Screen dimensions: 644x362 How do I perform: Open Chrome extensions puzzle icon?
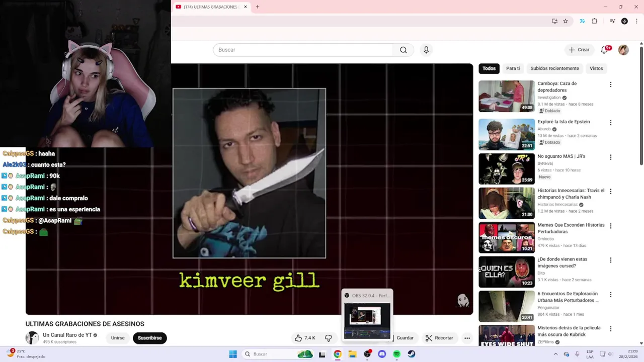click(595, 21)
